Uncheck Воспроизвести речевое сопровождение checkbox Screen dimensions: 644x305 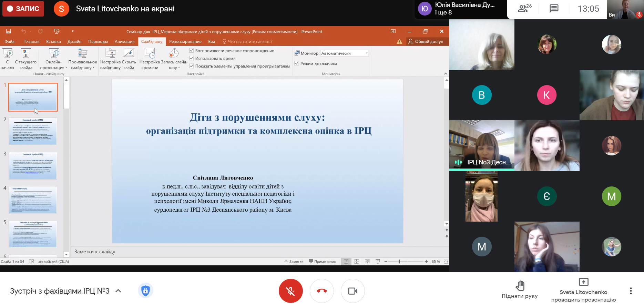pyautogui.click(x=192, y=51)
